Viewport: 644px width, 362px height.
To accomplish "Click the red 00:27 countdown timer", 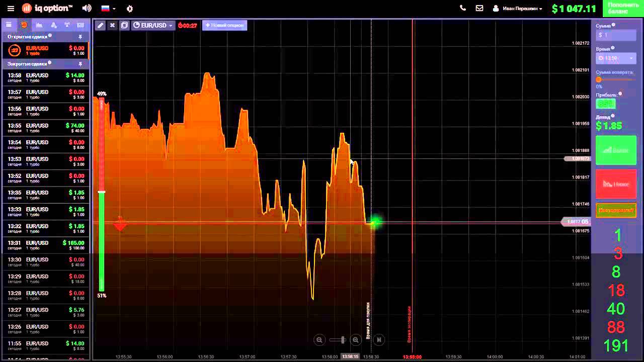I will tap(188, 25).
